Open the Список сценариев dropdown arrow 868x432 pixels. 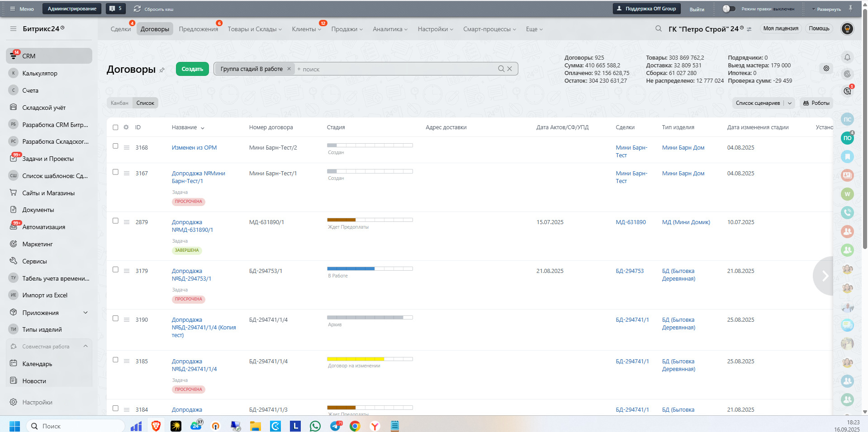pos(790,103)
